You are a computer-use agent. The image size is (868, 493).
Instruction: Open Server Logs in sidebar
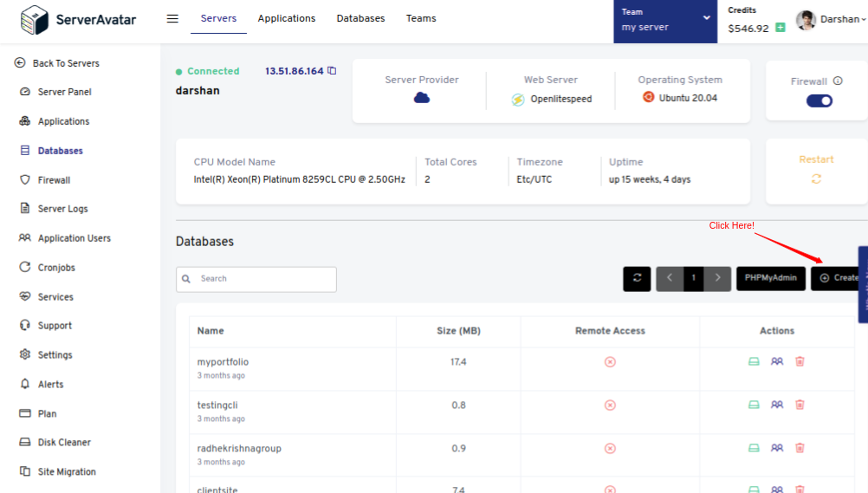point(54,209)
